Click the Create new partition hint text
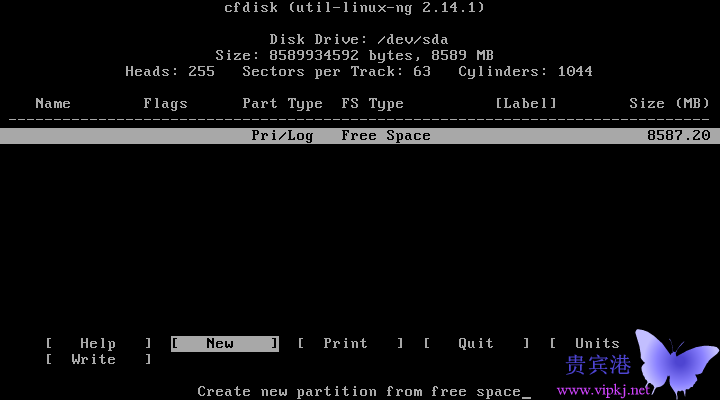The width and height of the screenshot is (720, 400). click(x=359, y=392)
